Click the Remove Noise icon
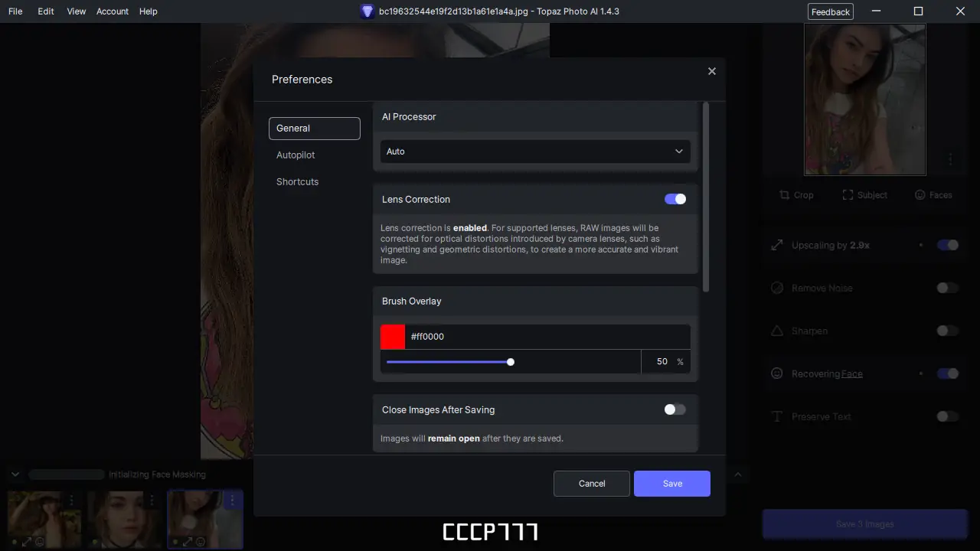The width and height of the screenshot is (980, 551). point(777,289)
